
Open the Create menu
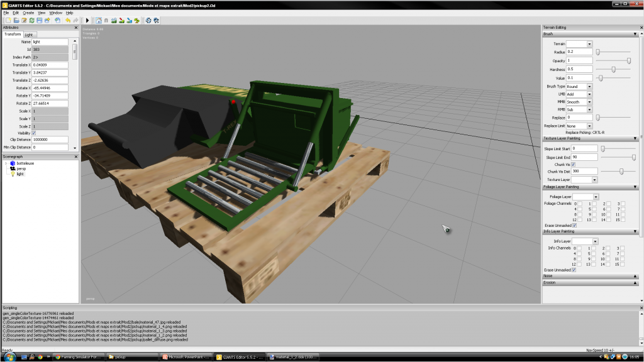pyautogui.click(x=28, y=13)
